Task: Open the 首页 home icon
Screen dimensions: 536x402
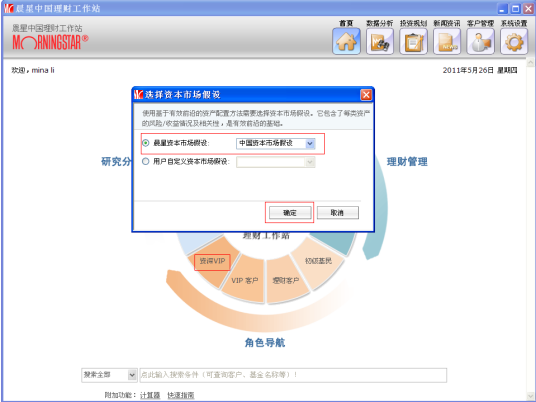Action: point(346,41)
